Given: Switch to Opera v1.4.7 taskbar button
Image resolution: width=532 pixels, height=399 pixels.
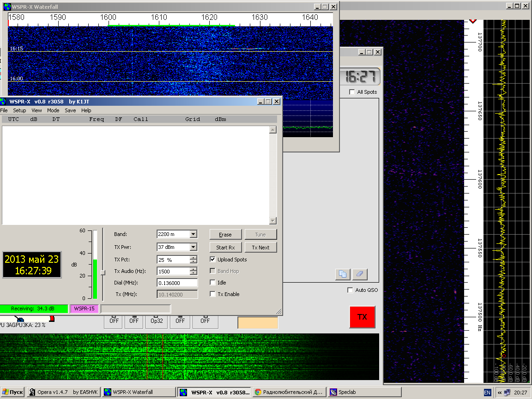Looking at the screenshot, I should (x=63, y=392).
